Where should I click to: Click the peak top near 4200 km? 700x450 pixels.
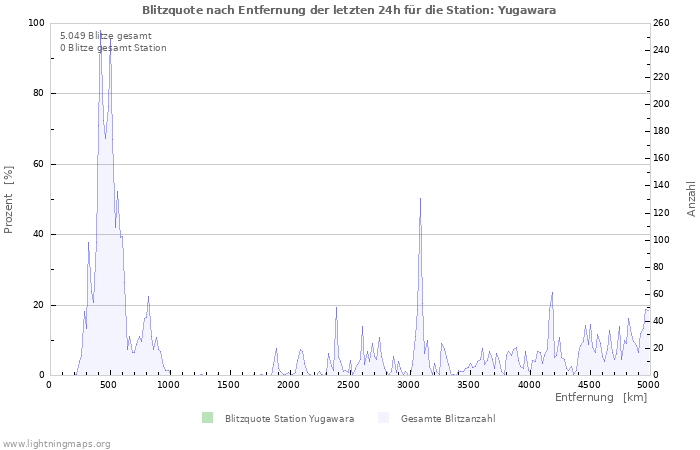click(552, 293)
